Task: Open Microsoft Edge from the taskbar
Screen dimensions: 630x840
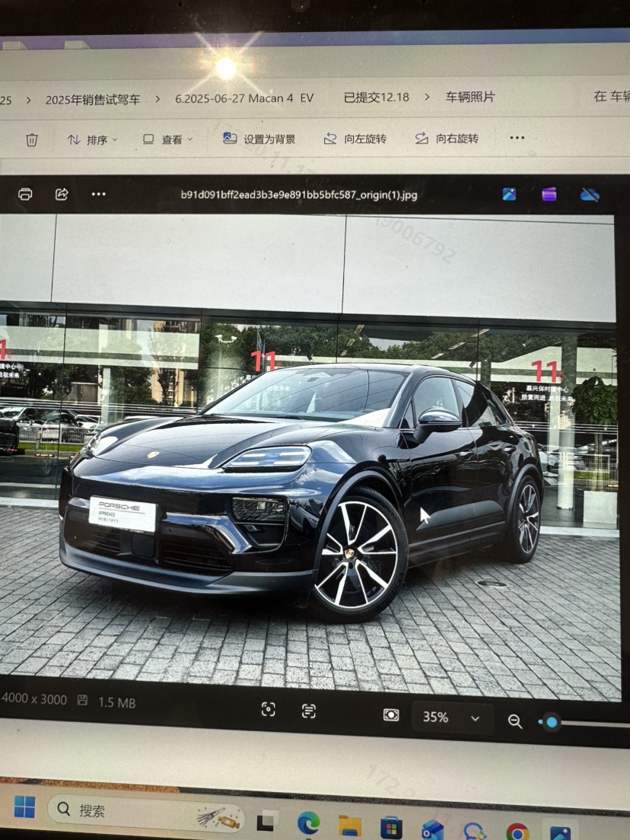Action: pyautogui.click(x=308, y=823)
